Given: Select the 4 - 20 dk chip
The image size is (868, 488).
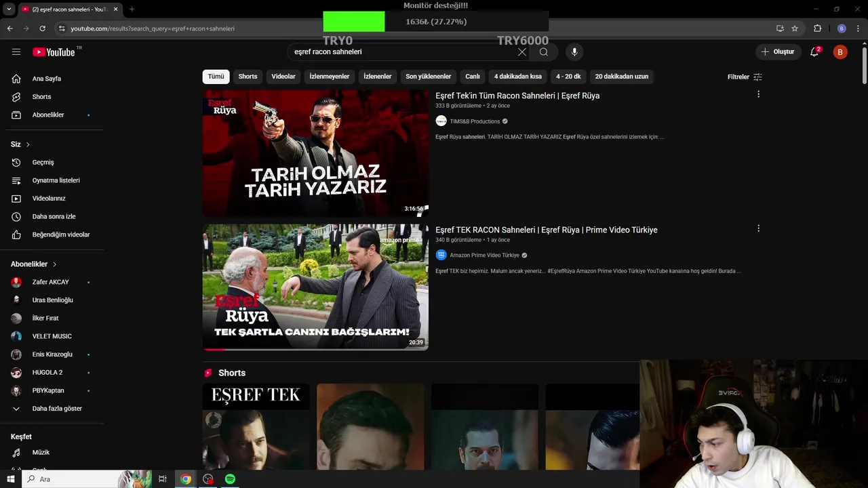Looking at the screenshot, I should 568,77.
